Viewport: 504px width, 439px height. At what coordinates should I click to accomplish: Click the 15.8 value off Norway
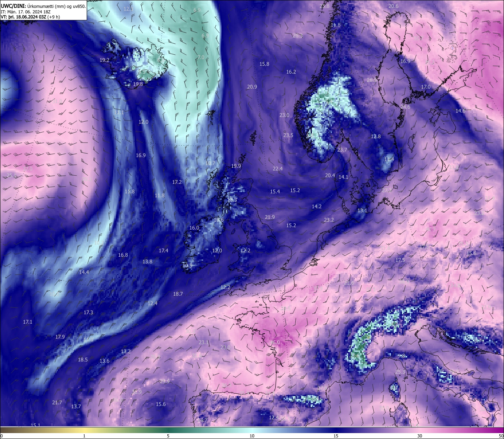(x=264, y=64)
